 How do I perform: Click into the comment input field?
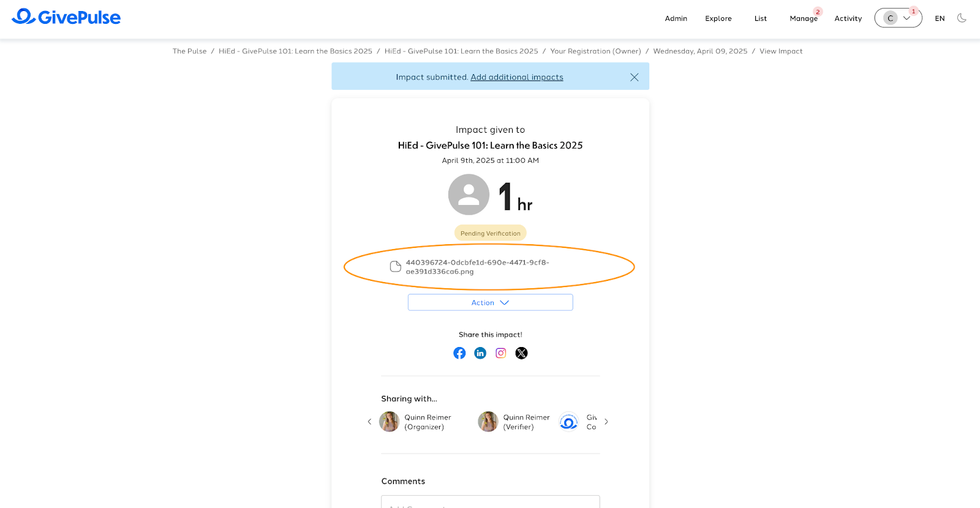[490, 502]
